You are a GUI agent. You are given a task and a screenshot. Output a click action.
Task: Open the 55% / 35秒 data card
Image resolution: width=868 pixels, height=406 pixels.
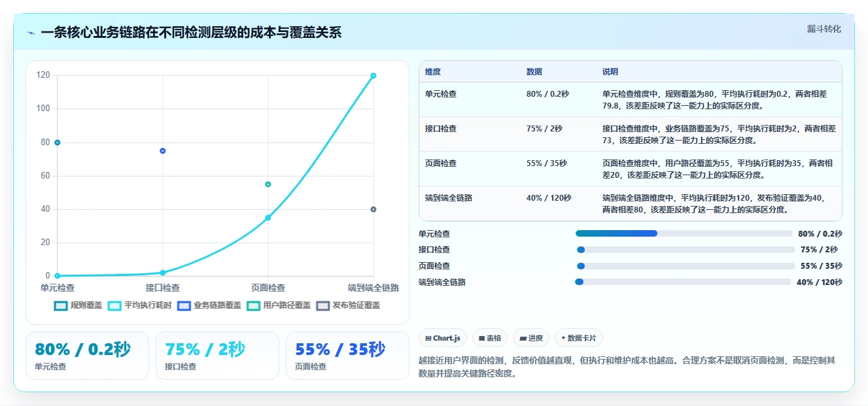(x=347, y=356)
